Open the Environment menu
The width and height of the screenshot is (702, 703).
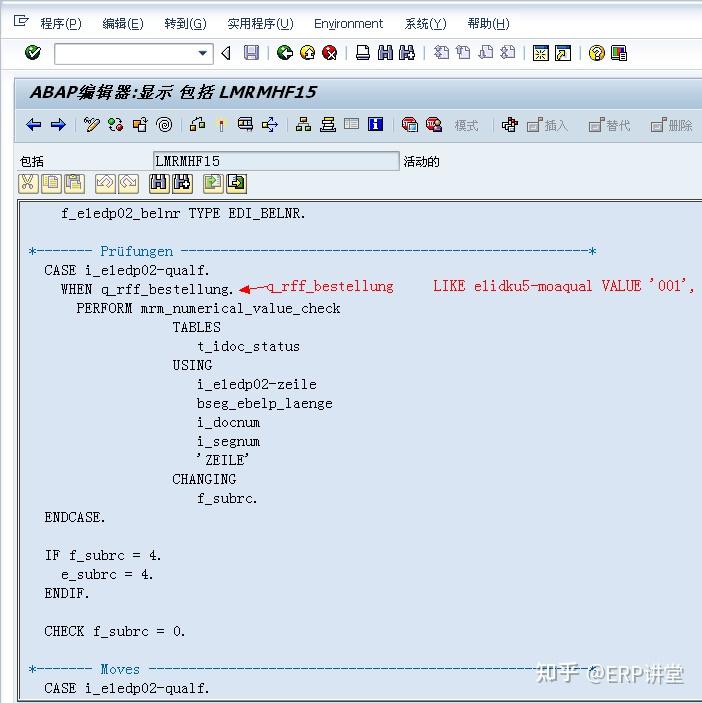pos(348,23)
